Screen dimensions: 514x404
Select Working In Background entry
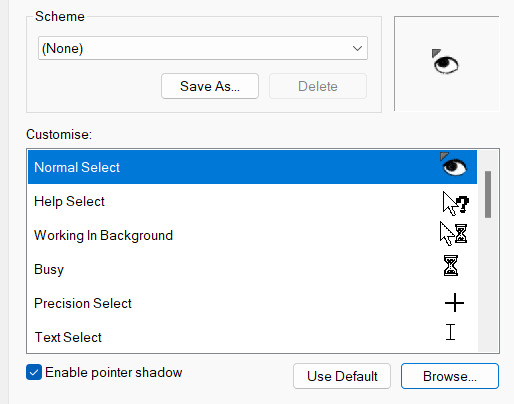252,235
